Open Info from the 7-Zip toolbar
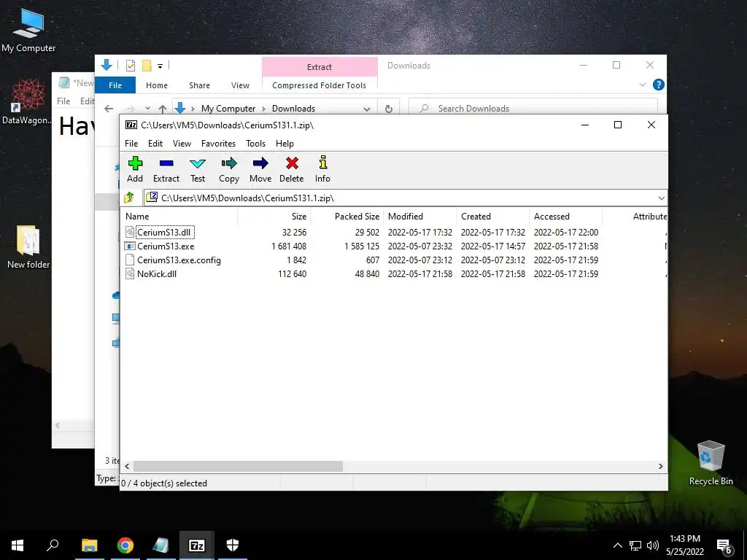747x560 pixels. pyautogui.click(x=322, y=169)
